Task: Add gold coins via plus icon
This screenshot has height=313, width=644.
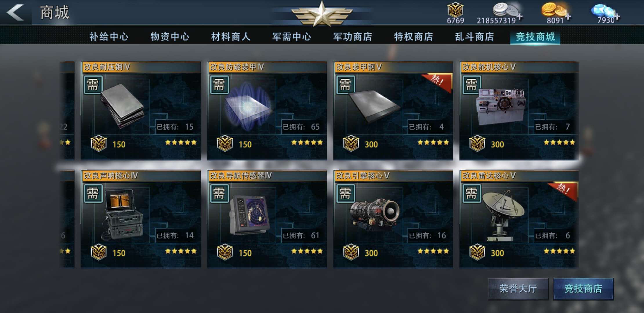Action: 568,17
